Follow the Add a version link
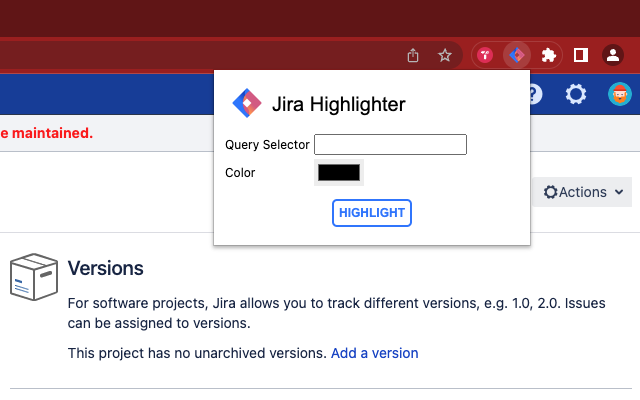640x400 pixels. click(374, 353)
